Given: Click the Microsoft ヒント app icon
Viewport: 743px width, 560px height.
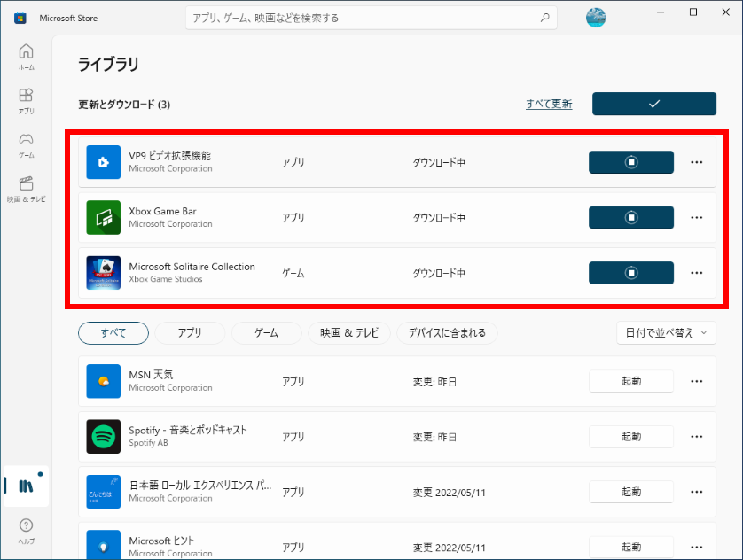Looking at the screenshot, I should click(104, 545).
